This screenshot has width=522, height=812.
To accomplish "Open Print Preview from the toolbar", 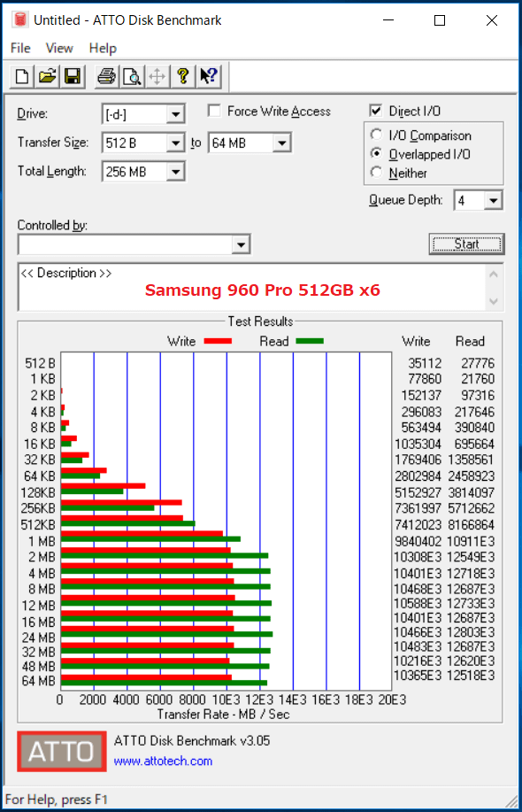I will [132, 77].
